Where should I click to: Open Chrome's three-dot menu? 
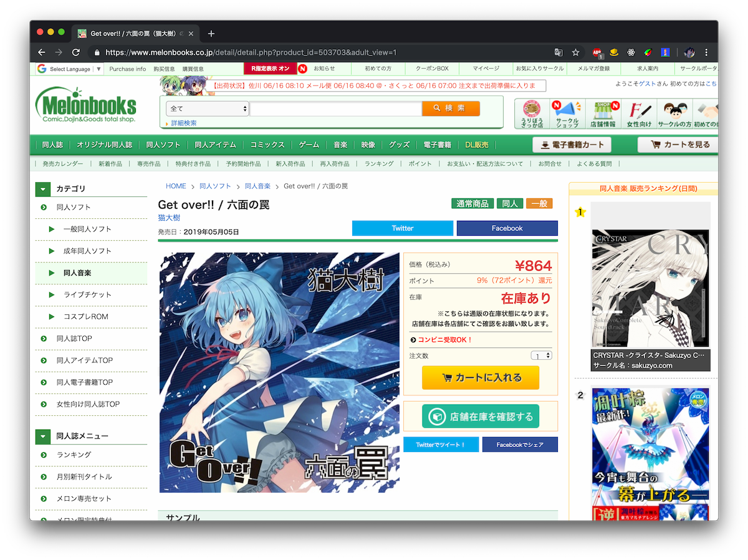click(x=706, y=52)
